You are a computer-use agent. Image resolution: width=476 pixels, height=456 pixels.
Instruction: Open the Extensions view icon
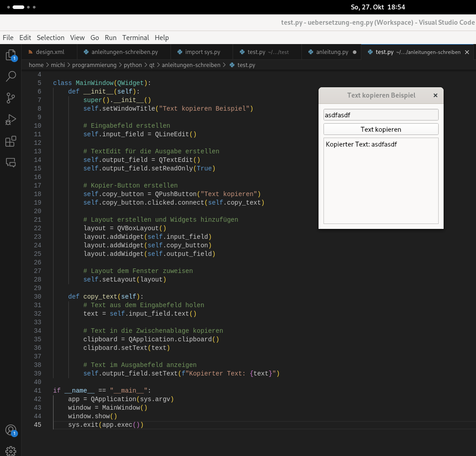click(11, 141)
